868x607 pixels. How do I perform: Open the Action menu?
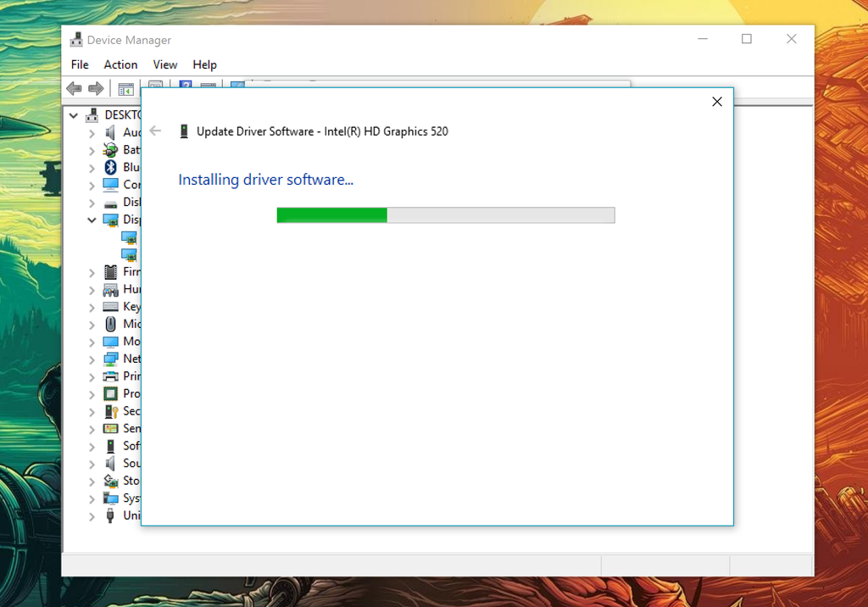(x=120, y=64)
